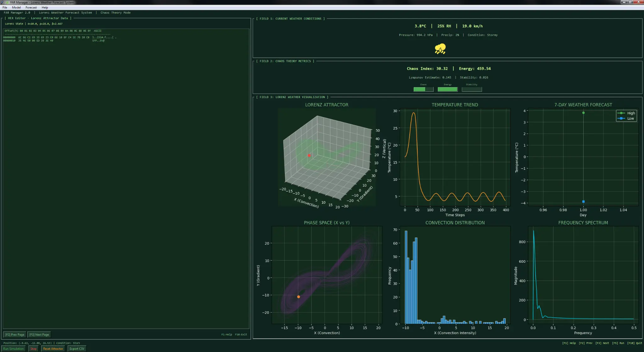
Task: Click the hex row at offset 00000010
Action: click(54, 41)
